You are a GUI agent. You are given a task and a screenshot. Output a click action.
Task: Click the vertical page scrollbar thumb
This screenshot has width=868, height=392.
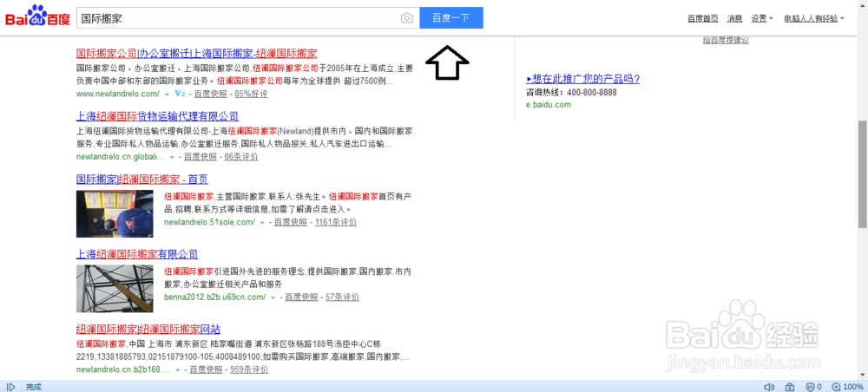click(x=863, y=173)
